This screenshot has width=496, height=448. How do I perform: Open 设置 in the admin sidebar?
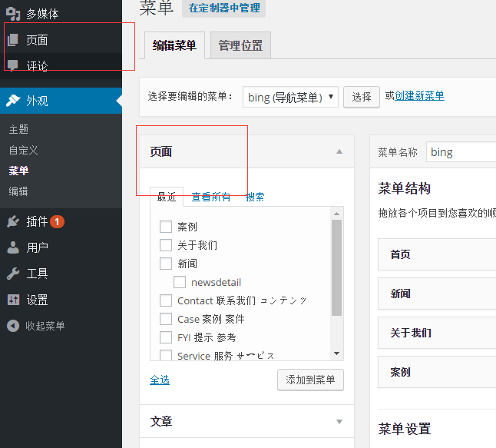click(61, 300)
